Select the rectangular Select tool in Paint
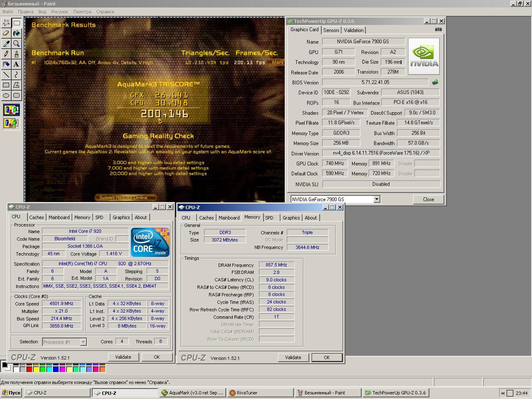Image resolution: width=532 pixels, height=399 pixels. coord(17,23)
